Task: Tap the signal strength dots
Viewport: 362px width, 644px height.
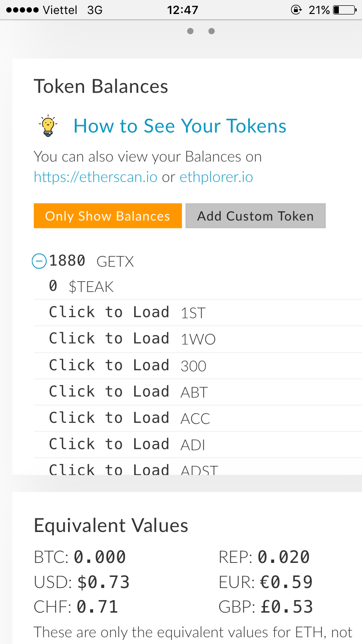Action: point(22,10)
